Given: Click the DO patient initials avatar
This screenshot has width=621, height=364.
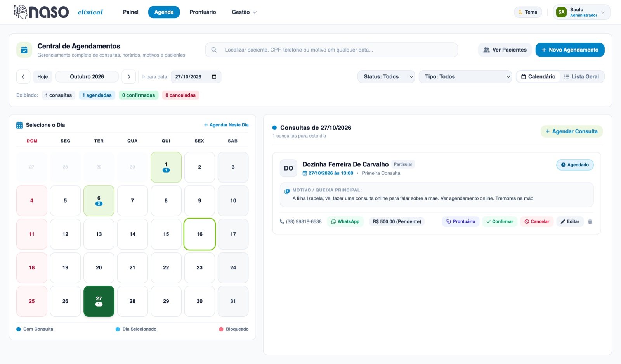Looking at the screenshot, I should pyautogui.click(x=288, y=168).
